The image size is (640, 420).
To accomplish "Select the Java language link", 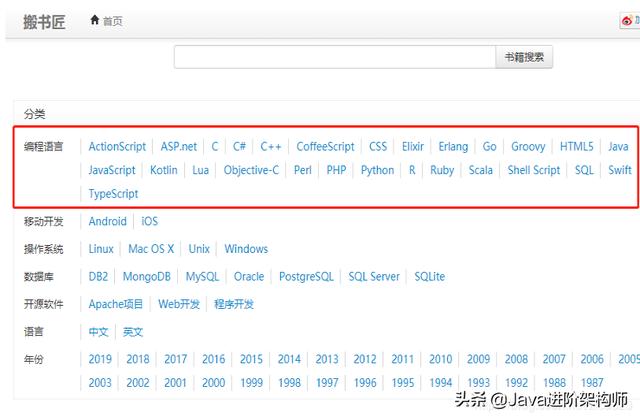I will (x=618, y=147).
